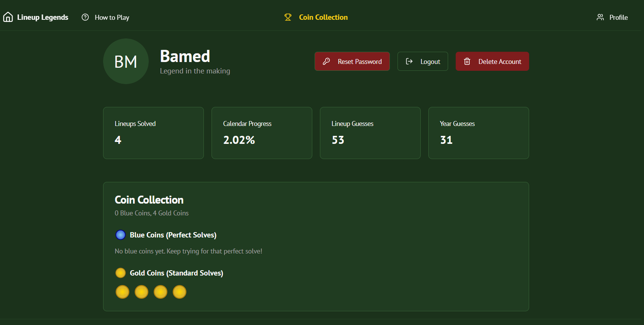Go to Profile in the navbar

(618, 18)
